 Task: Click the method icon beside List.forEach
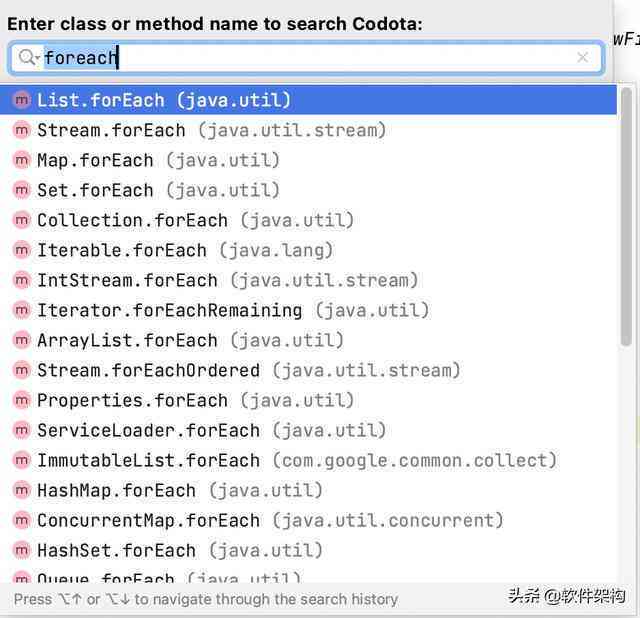[22, 100]
